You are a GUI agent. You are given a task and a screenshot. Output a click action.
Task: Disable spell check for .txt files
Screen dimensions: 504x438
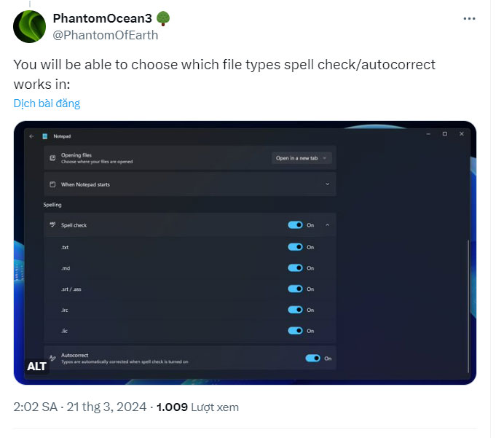pyautogui.click(x=295, y=247)
